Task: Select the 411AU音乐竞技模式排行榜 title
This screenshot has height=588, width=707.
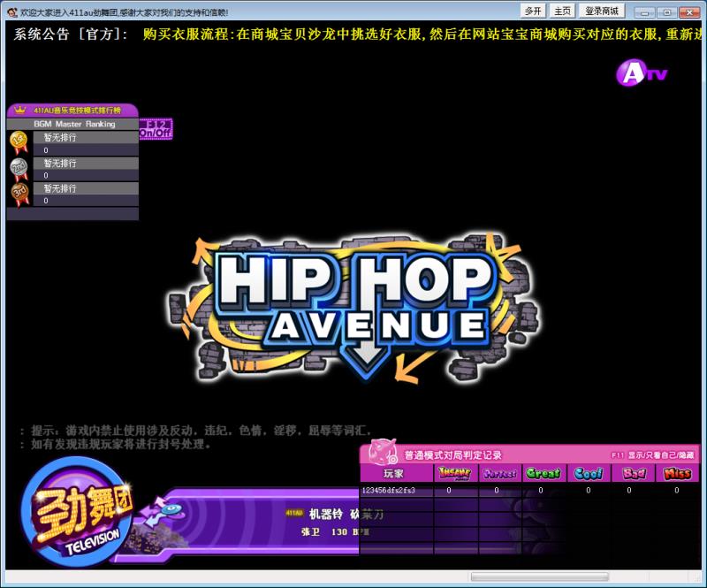Action: click(77, 111)
